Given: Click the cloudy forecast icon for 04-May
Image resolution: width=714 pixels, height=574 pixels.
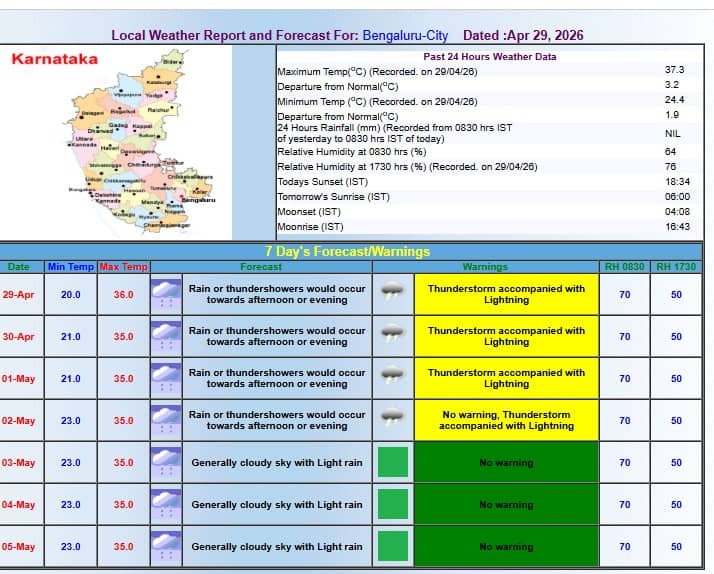Looking at the screenshot, I should [165, 504].
